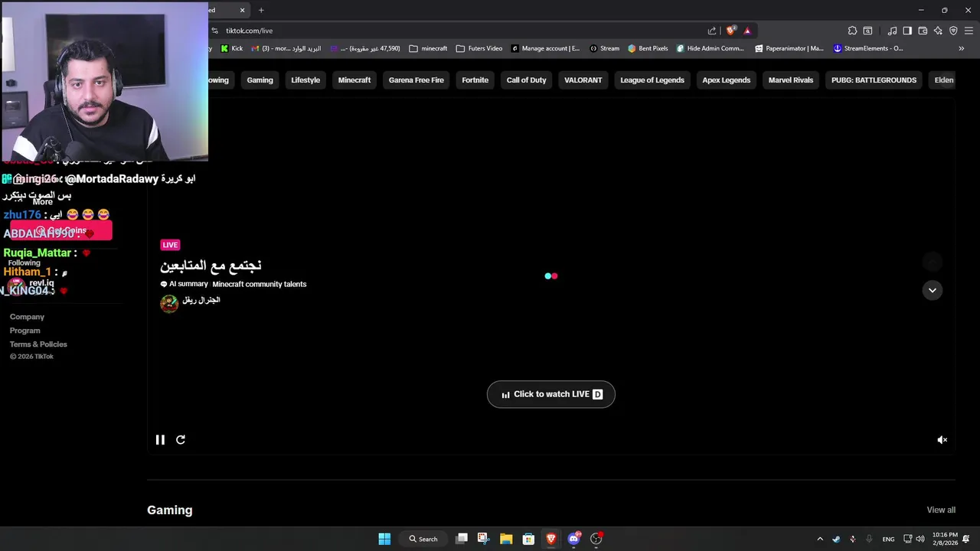Open Brave playlist music note icon

pyautogui.click(x=892, y=31)
